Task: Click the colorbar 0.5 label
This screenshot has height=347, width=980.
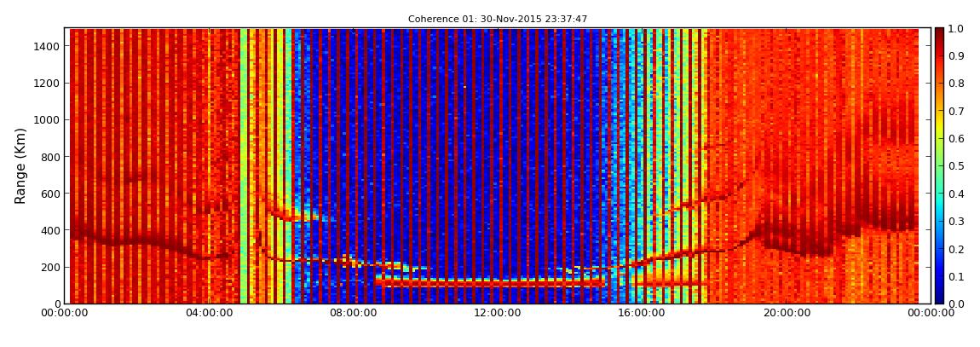Action: click(955, 166)
